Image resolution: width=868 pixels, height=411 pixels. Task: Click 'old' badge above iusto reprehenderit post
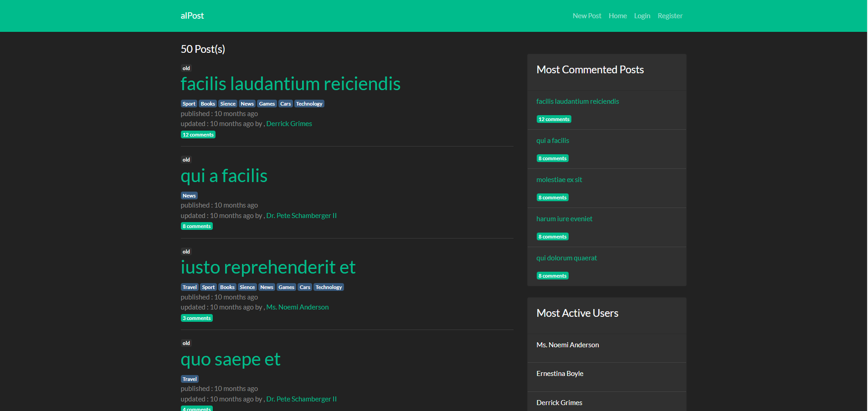tap(186, 252)
